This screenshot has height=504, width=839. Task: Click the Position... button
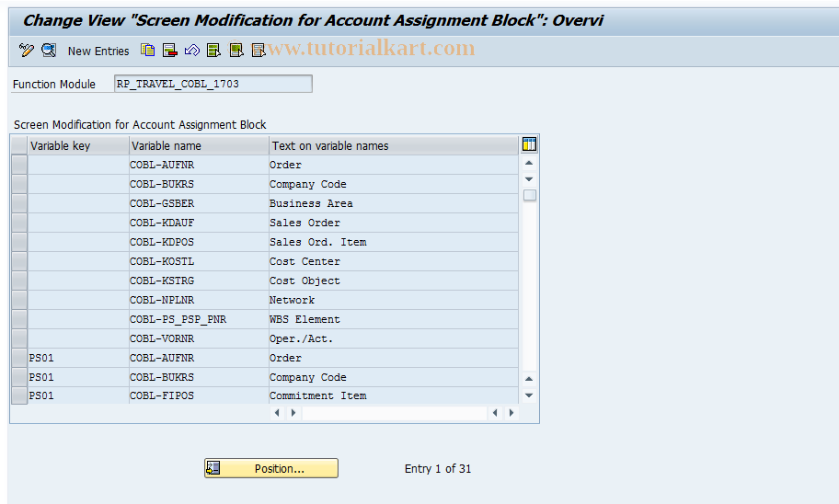(x=271, y=468)
